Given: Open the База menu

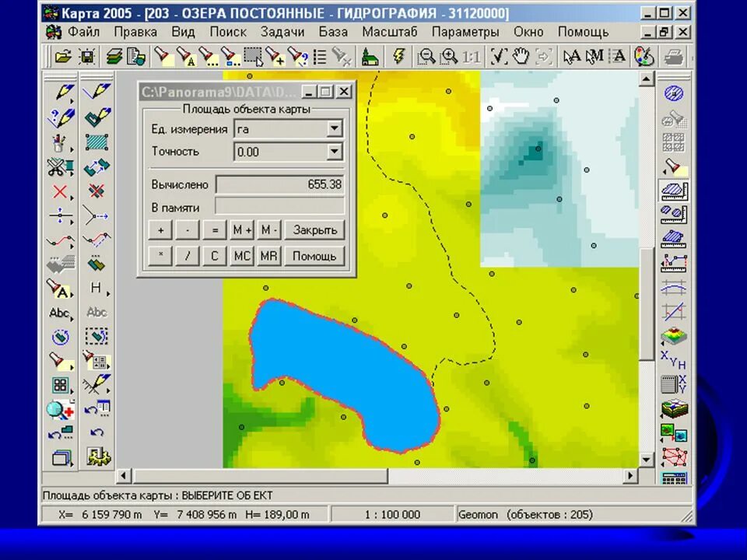Looking at the screenshot, I should click(333, 32).
